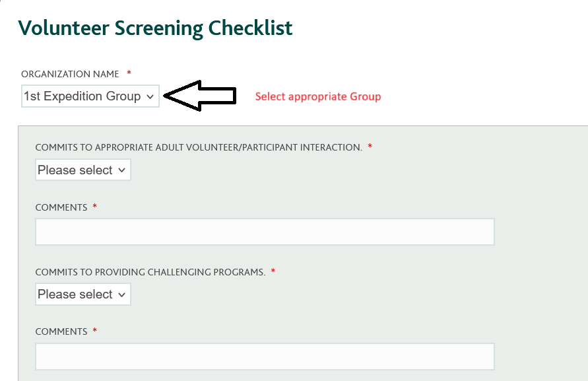Click the red 'Select appropriate Group' hint text

318,96
